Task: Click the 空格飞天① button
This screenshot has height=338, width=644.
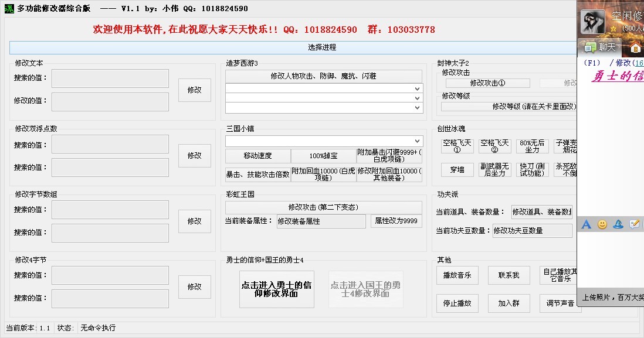Action: pyautogui.click(x=457, y=146)
